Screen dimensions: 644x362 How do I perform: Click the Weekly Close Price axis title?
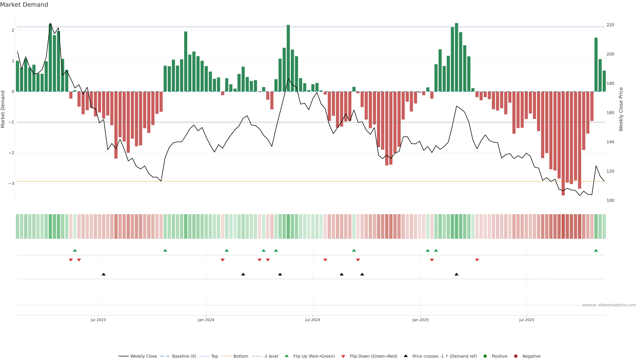tap(621, 109)
